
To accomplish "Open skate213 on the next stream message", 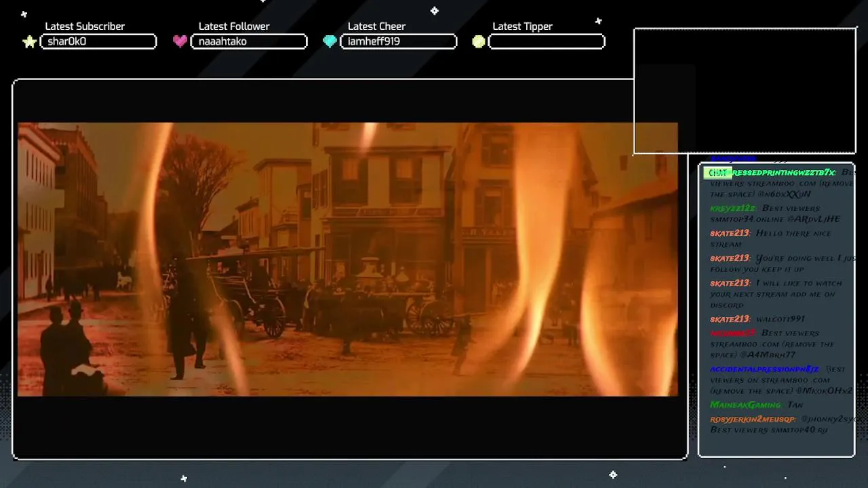I will 730,283.
